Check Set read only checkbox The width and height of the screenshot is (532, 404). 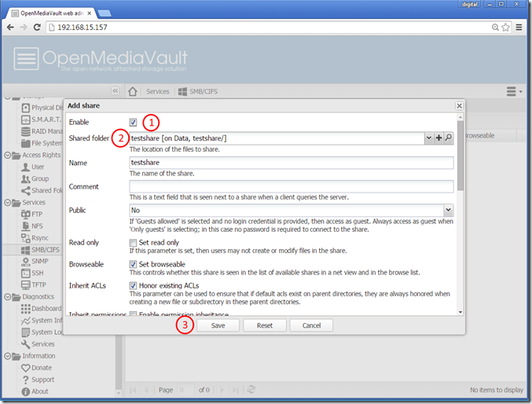tap(133, 243)
